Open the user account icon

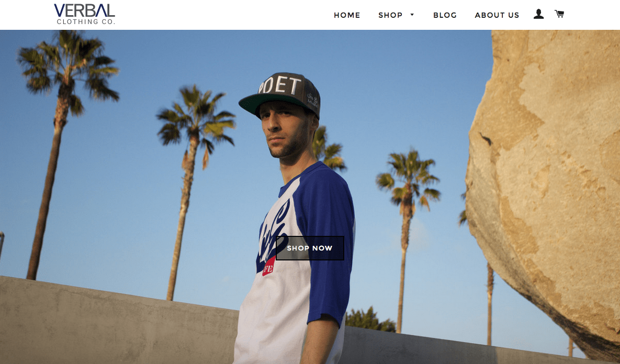point(538,14)
